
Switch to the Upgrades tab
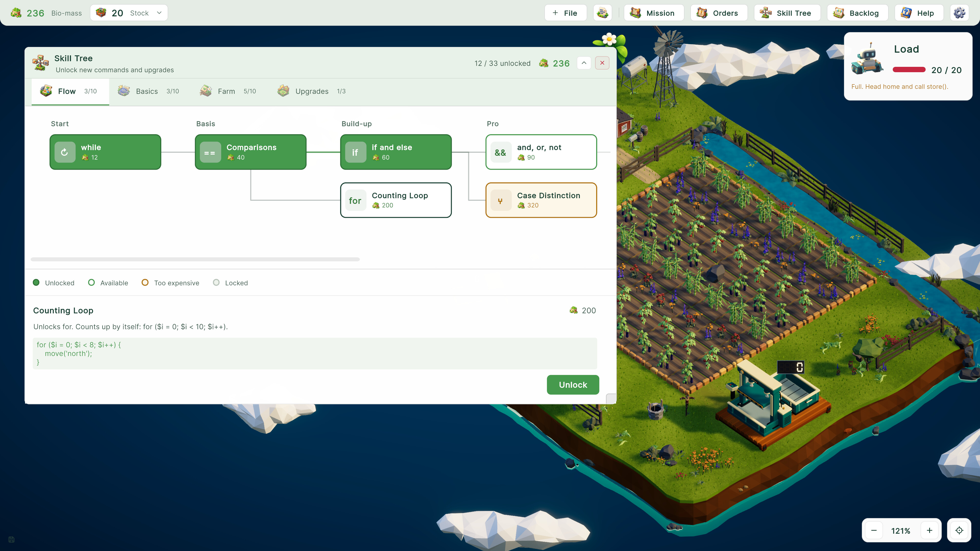coord(312,91)
